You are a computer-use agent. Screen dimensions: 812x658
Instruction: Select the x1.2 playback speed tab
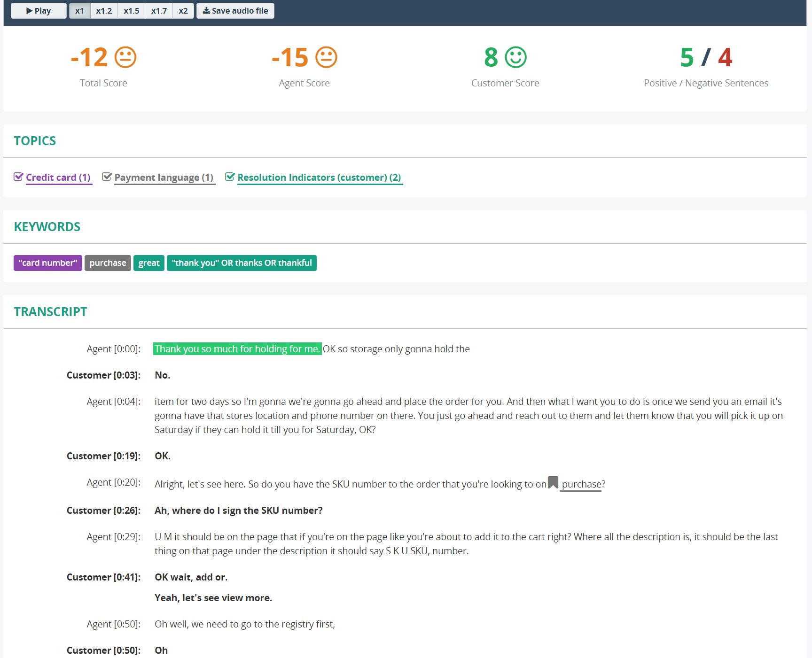click(x=103, y=10)
